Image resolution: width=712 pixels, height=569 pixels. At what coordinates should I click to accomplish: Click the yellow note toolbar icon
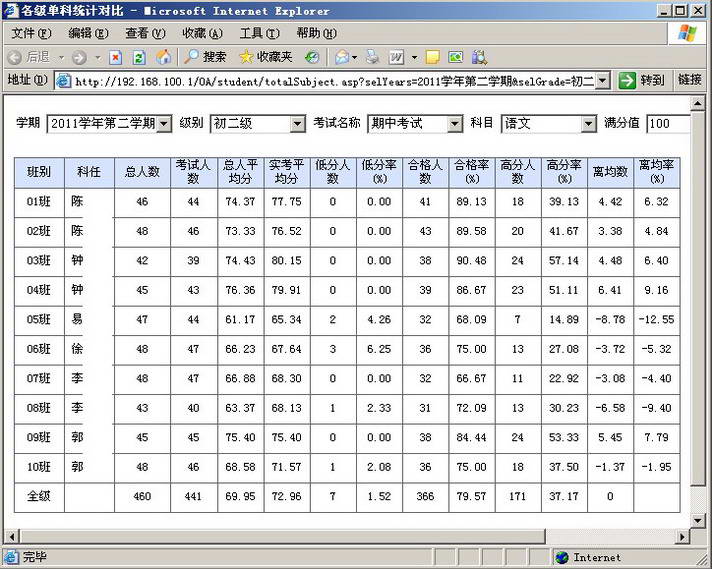(432, 57)
